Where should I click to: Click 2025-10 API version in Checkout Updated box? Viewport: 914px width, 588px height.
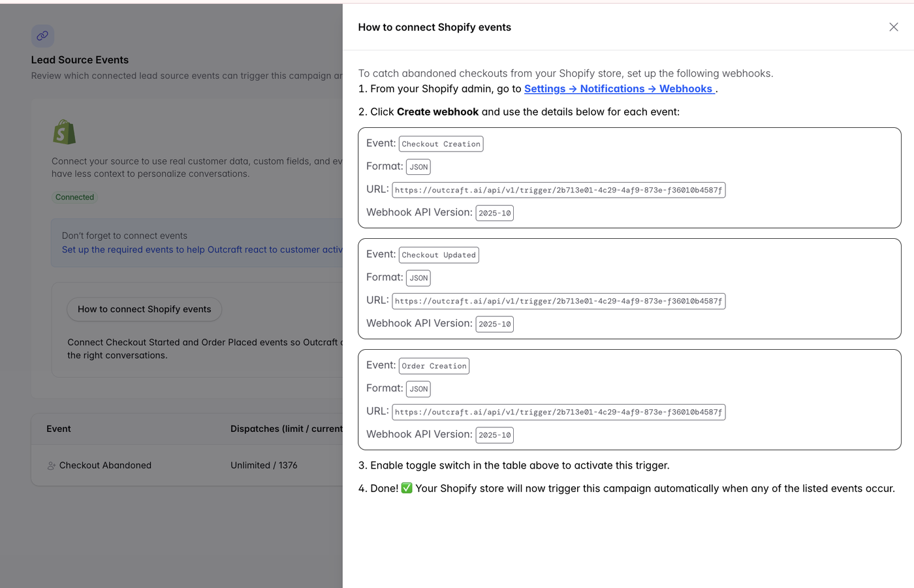click(x=495, y=324)
